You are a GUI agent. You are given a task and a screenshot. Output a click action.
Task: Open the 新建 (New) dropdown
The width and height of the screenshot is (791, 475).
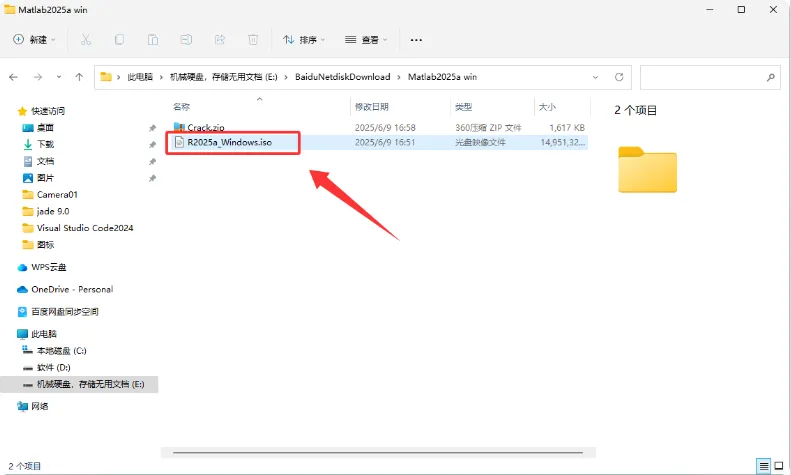[x=34, y=39]
